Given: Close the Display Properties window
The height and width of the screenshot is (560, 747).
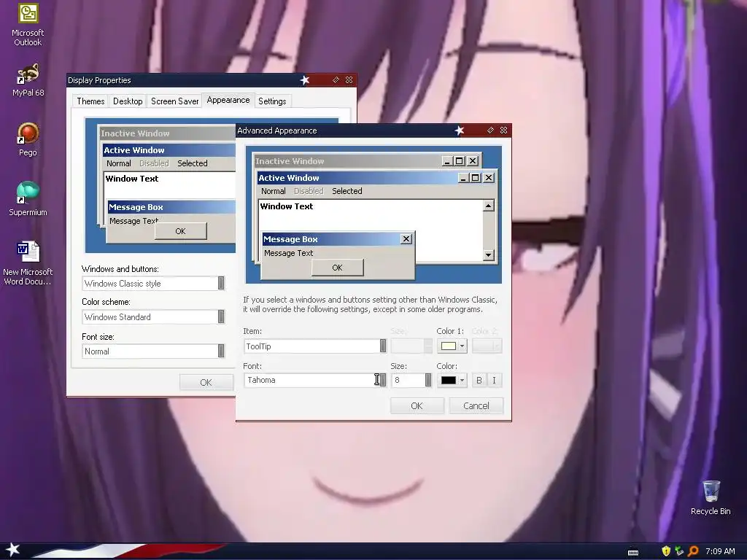Looking at the screenshot, I should [349, 80].
